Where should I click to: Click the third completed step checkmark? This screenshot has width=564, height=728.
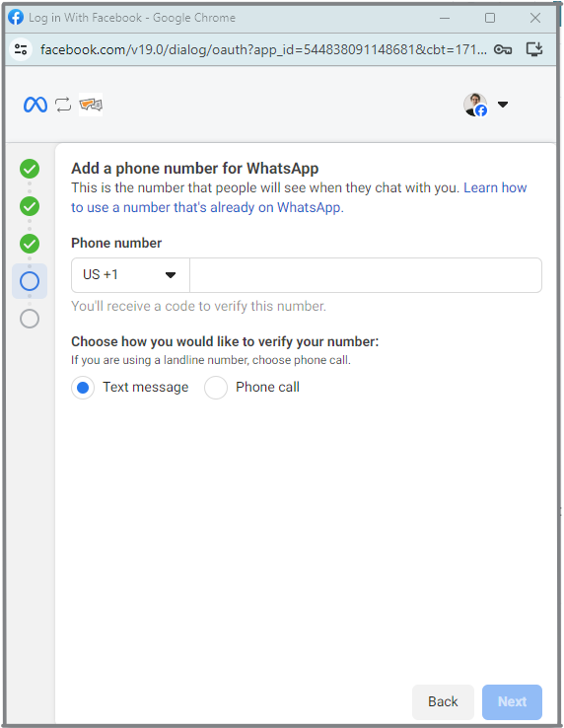point(30,244)
